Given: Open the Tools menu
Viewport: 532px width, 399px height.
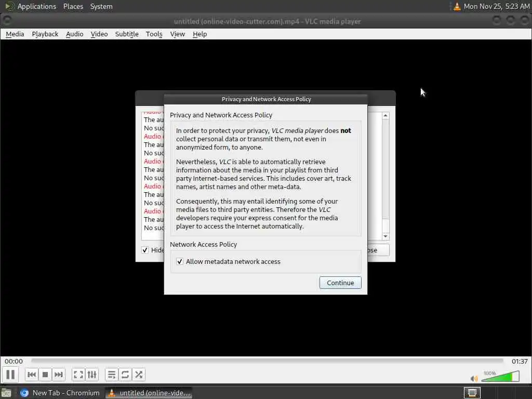Looking at the screenshot, I should [x=154, y=34].
